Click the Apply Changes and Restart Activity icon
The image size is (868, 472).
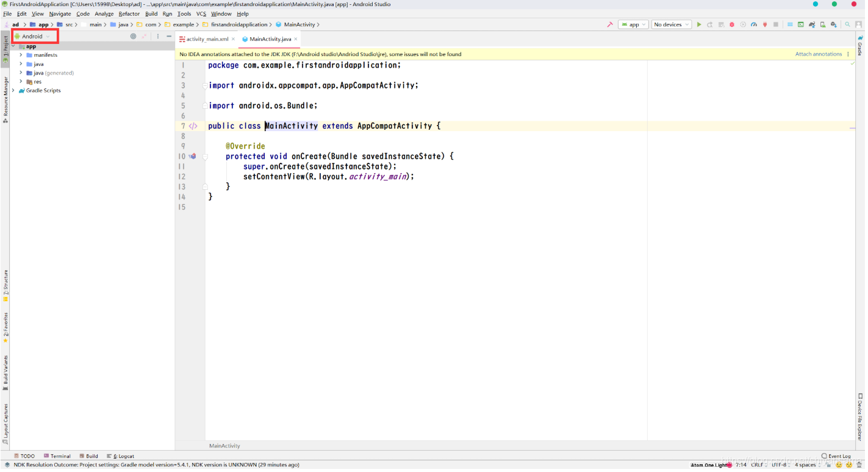[709, 24]
